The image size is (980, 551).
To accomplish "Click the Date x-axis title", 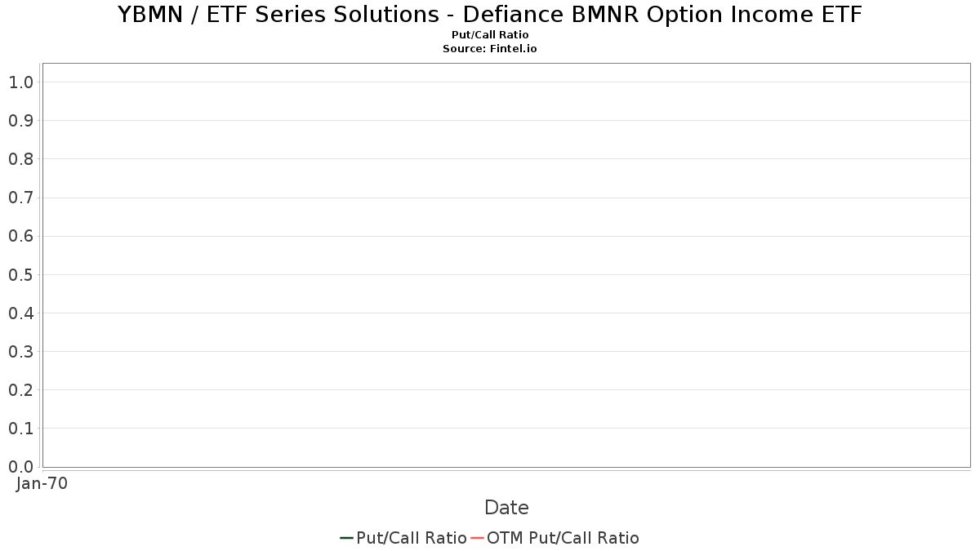I will pyautogui.click(x=506, y=508).
